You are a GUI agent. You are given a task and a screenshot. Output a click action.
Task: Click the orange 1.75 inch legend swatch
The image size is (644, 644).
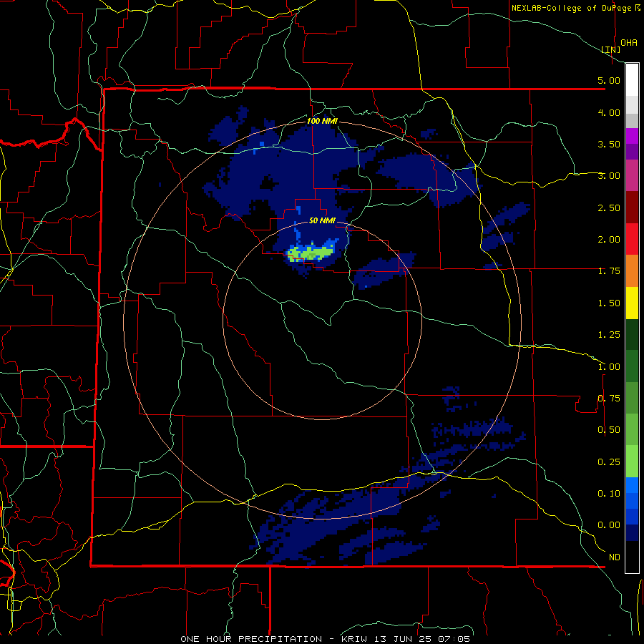click(632, 271)
